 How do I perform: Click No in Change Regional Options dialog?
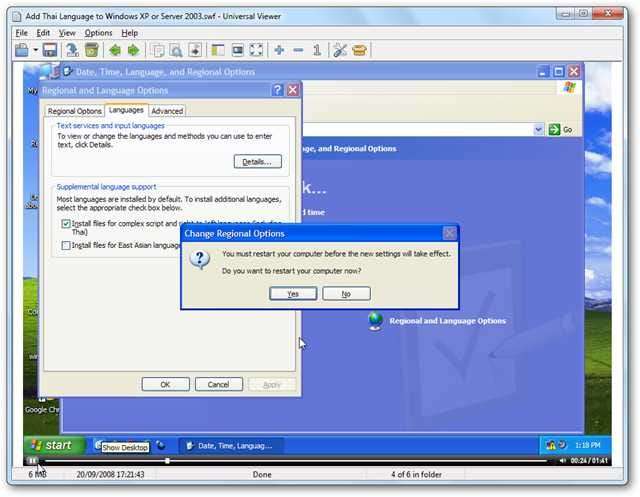346,293
